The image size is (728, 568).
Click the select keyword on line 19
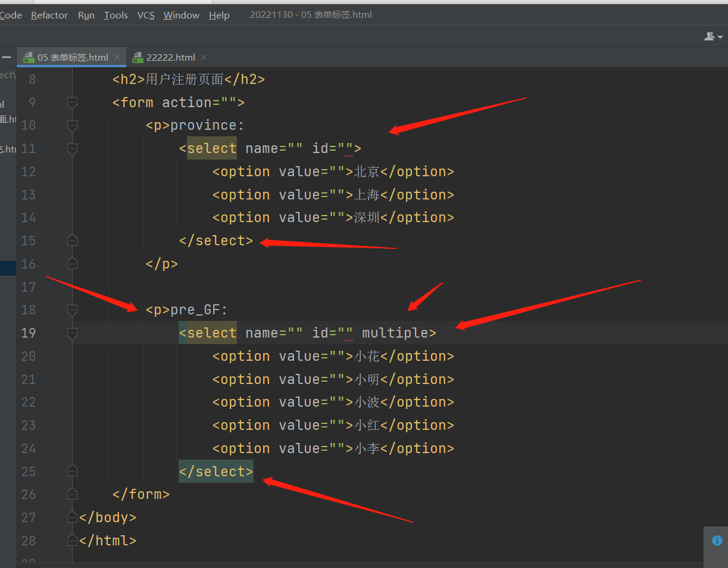pos(212,333)
